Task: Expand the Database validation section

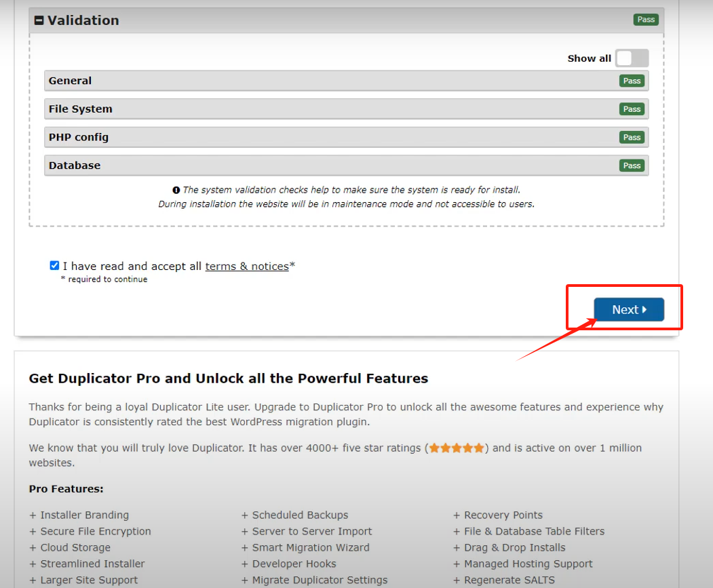Action: pyautogui.click(x=204, y=165)
